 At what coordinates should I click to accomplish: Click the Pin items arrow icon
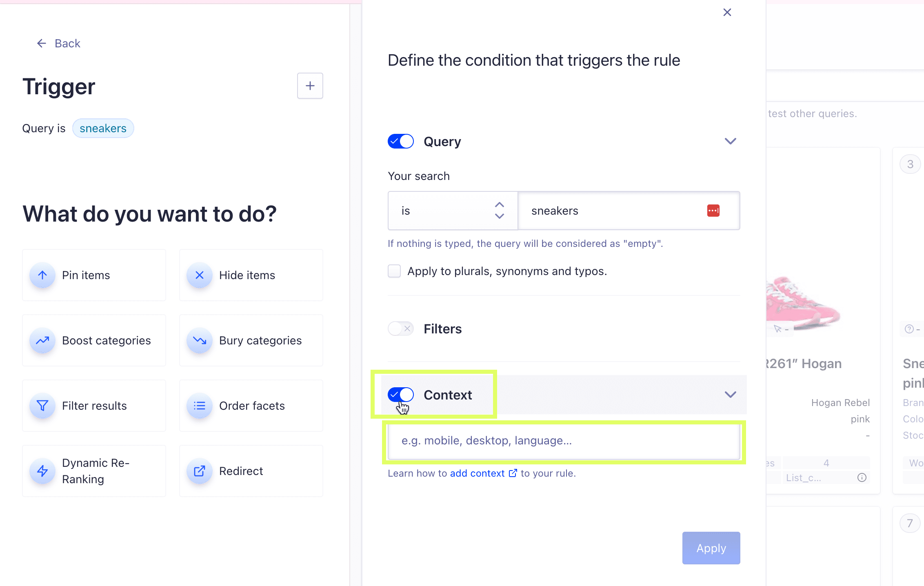[x=42, y=275]
